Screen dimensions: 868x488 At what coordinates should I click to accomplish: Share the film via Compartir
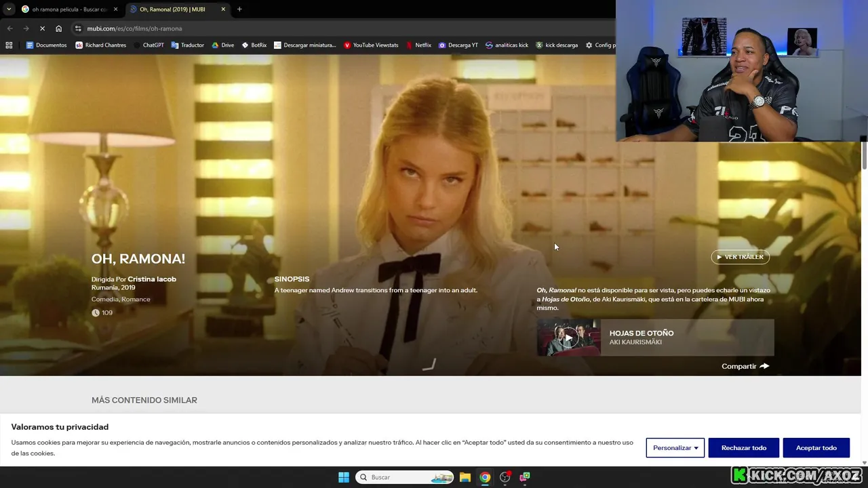tap(745, 366)
